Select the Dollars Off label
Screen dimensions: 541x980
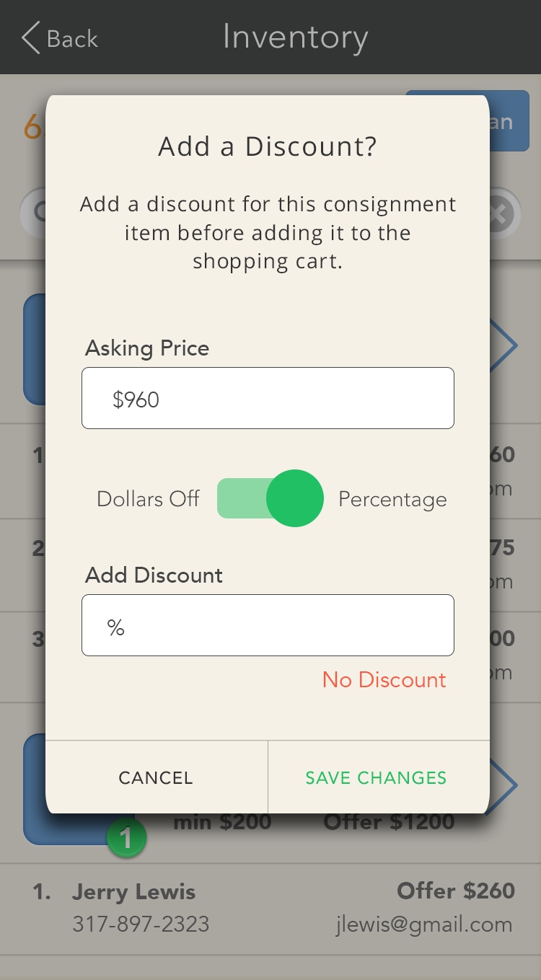pyautogui.click(x=148, y=499)
